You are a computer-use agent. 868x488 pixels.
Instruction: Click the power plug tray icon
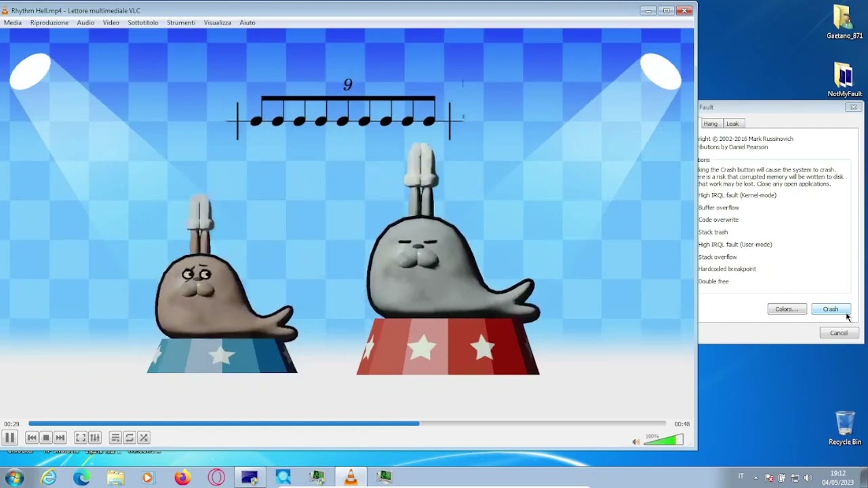782,477
